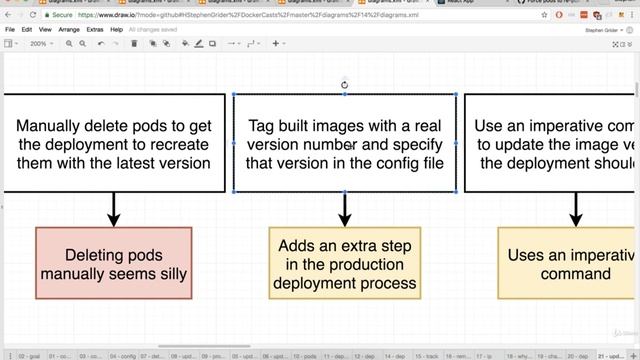Redo the last undone change

[116, 43]
